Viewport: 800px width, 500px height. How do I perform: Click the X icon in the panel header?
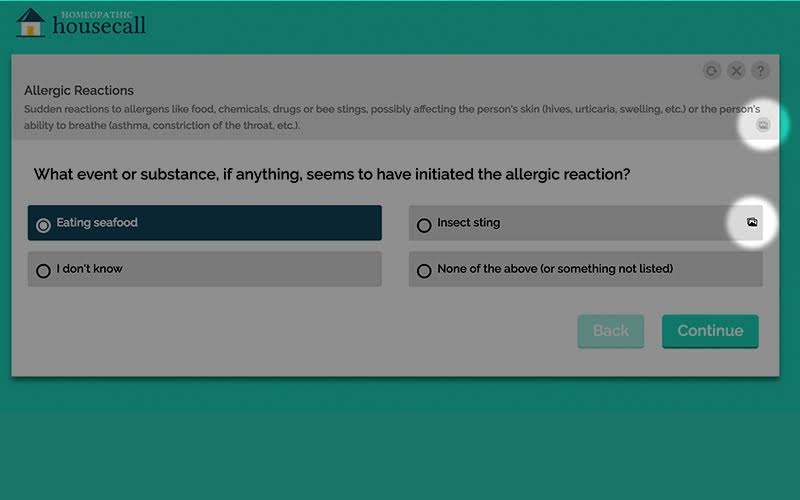point(736,71)
